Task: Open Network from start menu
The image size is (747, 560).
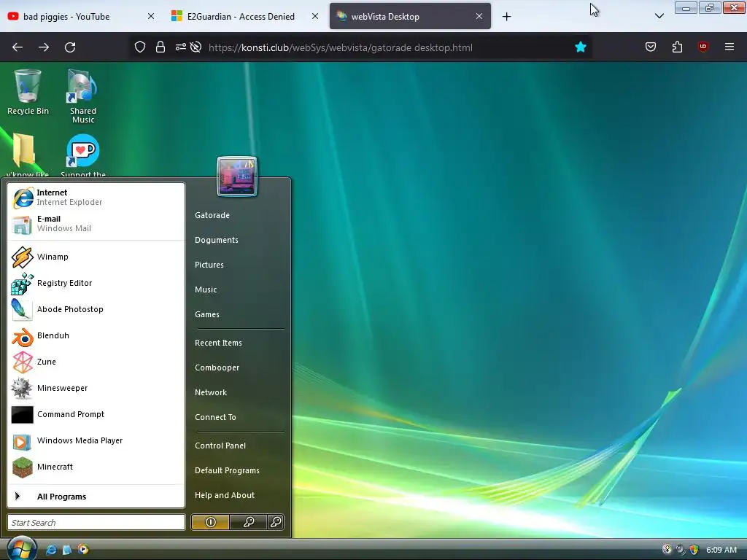Action: point(211,392)
